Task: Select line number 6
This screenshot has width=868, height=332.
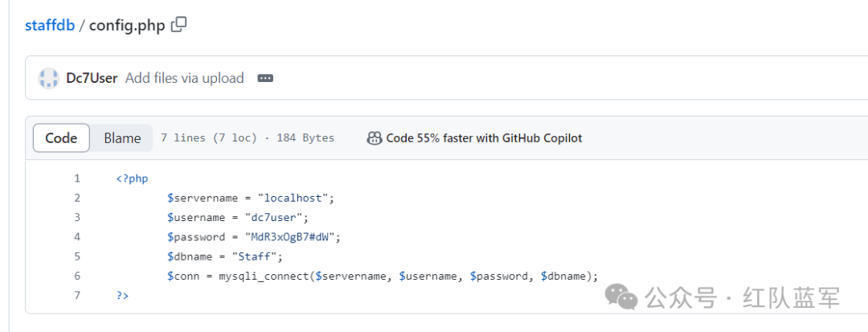Action: [77, 276]
